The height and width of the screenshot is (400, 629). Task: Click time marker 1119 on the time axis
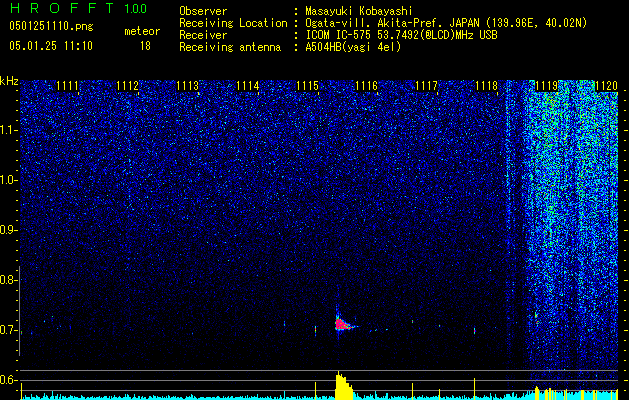coord(546,86)
